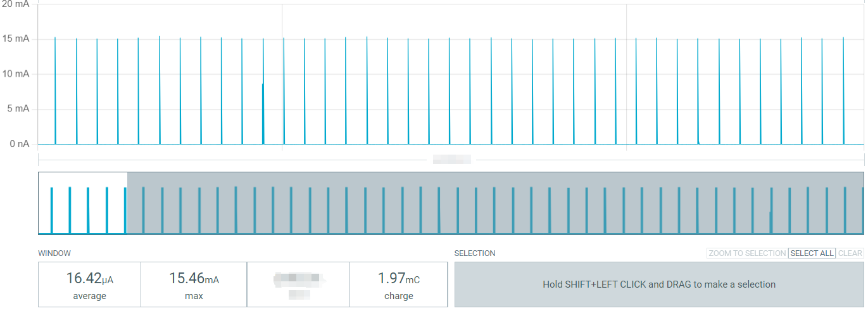Viewport: 868px width, 313px height.
Task: Click the blurred label below the chart axis
Action: point(451,159)
